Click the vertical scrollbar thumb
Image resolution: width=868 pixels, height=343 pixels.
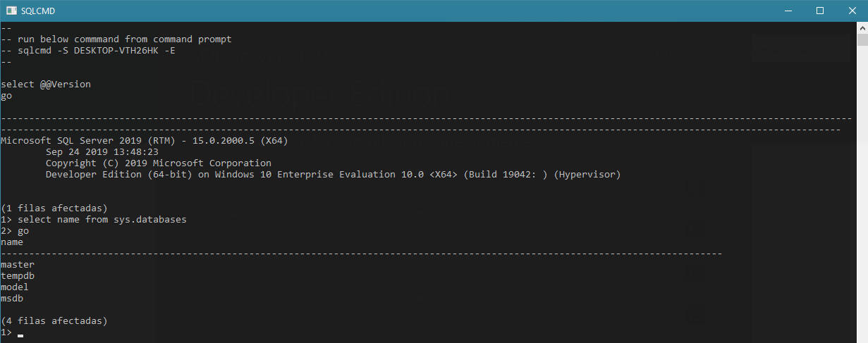click(x=862, y=40)
